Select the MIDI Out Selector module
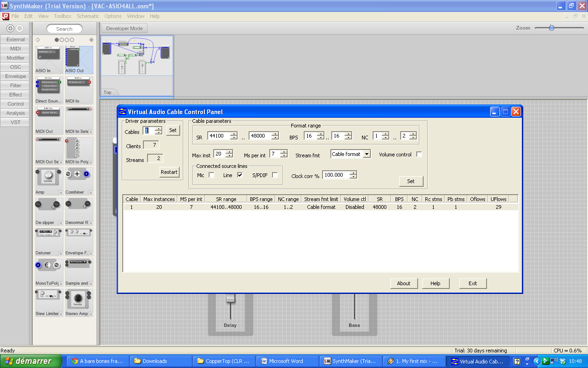Viewport: 588px width, 368px height. [49, 151]
